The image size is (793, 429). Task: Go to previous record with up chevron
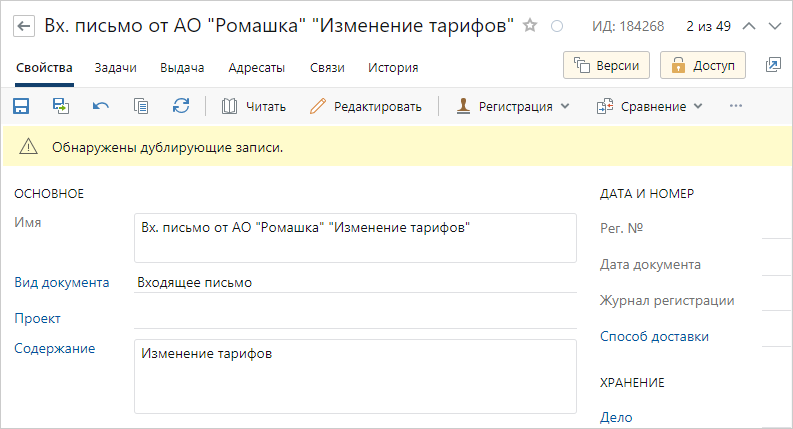[x=747, y=26]
